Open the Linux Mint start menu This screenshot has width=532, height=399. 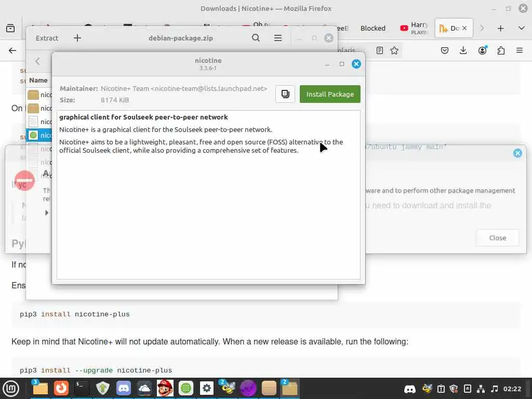(11, 389)
